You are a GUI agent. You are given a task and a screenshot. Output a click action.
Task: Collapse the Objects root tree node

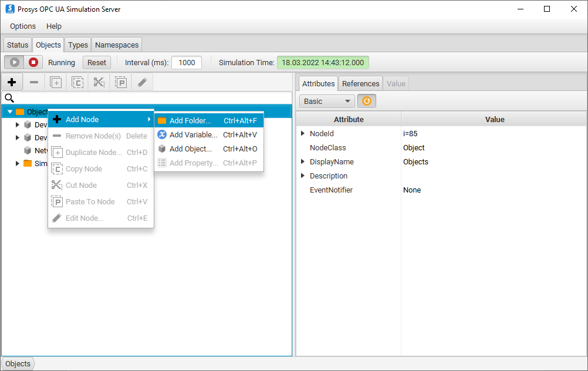pyautogui.click(x=10, y=112)
